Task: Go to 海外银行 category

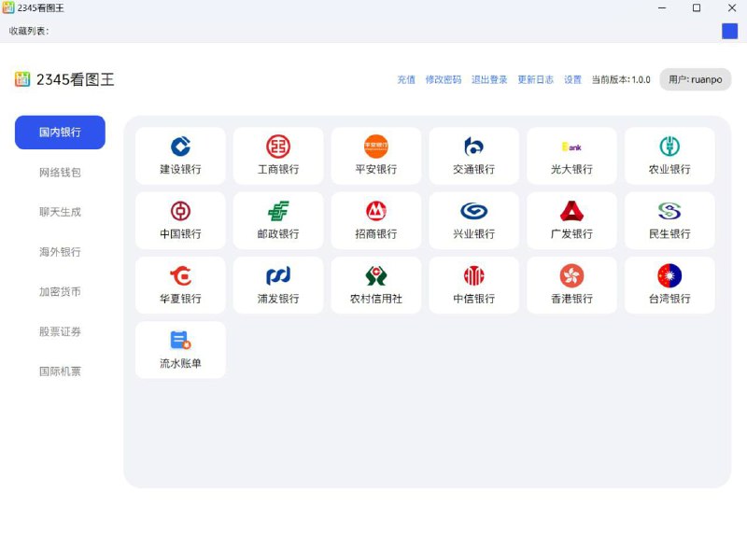Action: [x=60, y=251]
